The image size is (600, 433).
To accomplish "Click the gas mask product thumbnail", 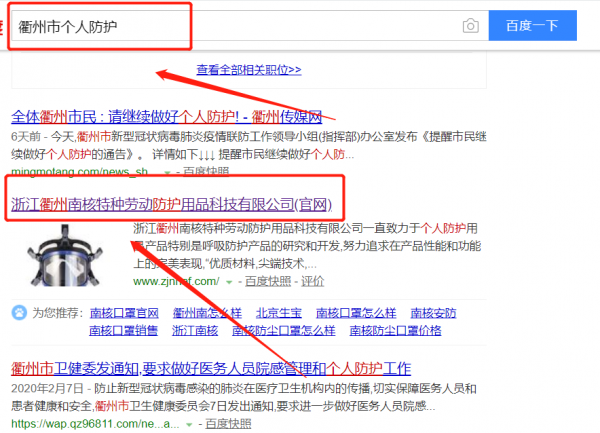I will click(x=63, y=256).
